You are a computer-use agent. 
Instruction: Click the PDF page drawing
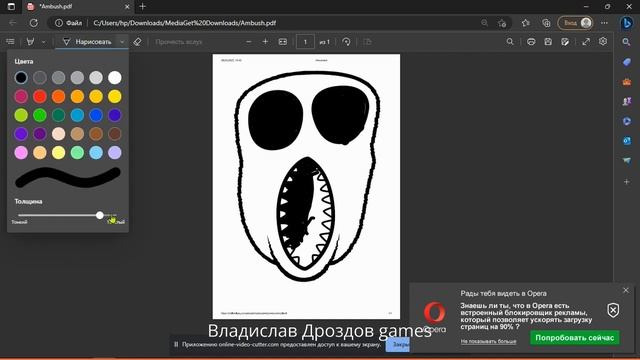306,187
